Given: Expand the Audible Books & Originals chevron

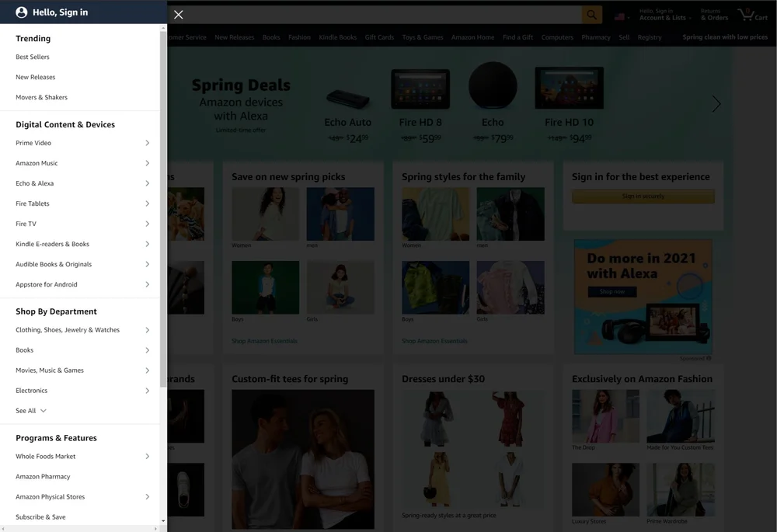Looking at the screenshot, I should (147, 265).
